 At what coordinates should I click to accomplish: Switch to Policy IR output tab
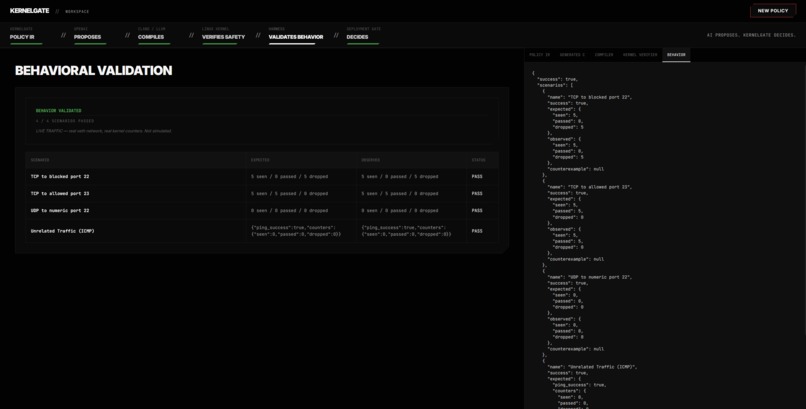540,54
